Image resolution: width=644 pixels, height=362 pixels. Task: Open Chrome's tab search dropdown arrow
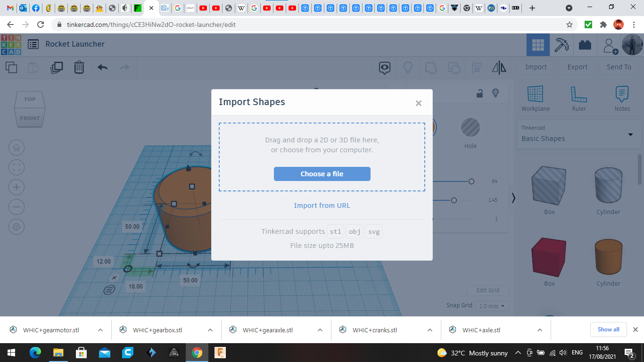point(569,8)
